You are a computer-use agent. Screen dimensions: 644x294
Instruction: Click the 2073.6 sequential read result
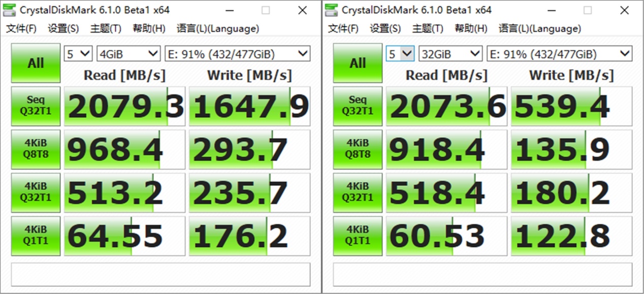pyautogui.click(x=446, y=106)
